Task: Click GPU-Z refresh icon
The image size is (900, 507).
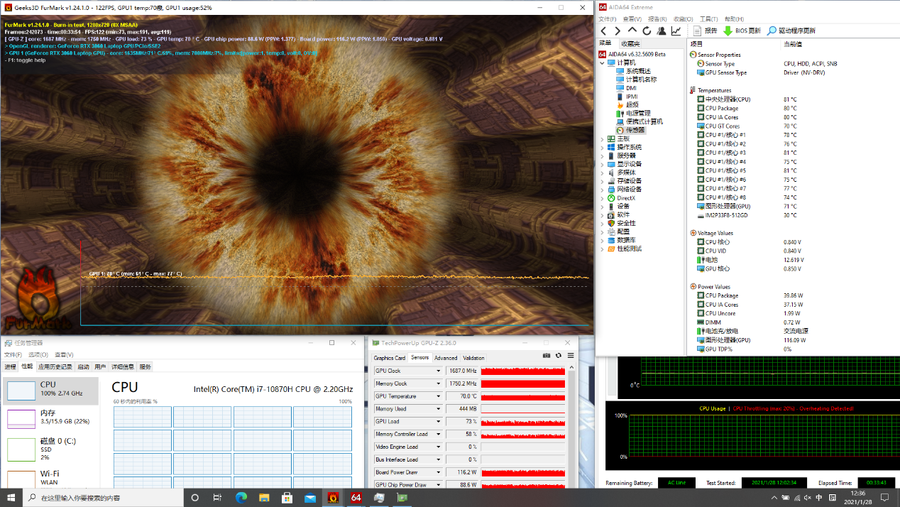Action: tap(558, 356)
